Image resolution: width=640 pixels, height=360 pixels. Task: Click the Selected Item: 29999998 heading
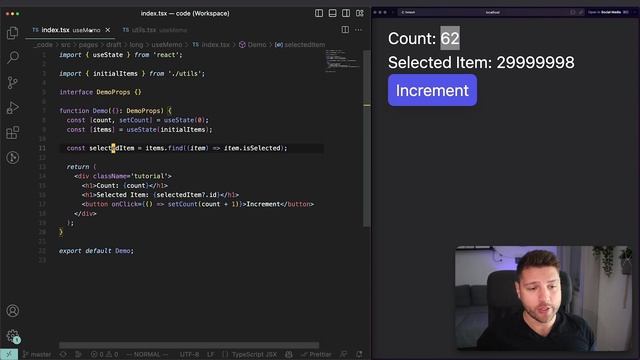coord(481,62)
